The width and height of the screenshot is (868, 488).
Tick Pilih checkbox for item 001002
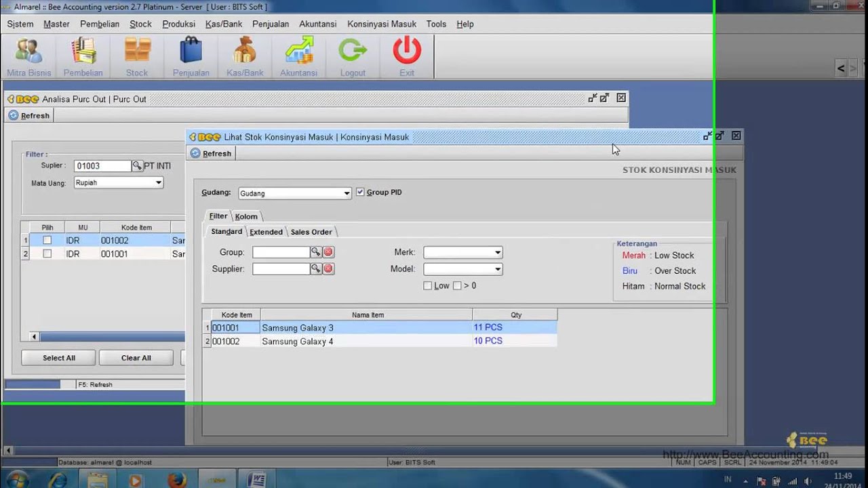[47, 241]
